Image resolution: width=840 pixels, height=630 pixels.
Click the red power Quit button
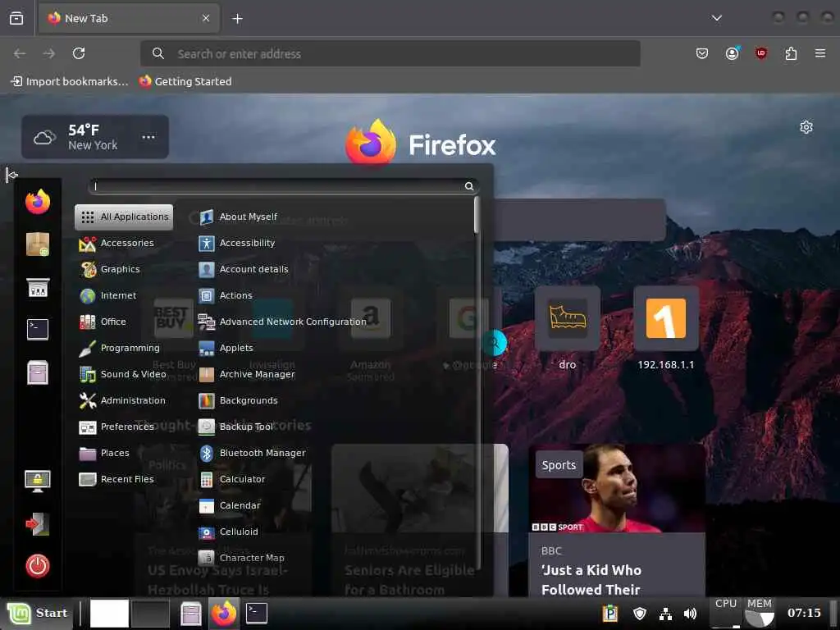[38, 566]
